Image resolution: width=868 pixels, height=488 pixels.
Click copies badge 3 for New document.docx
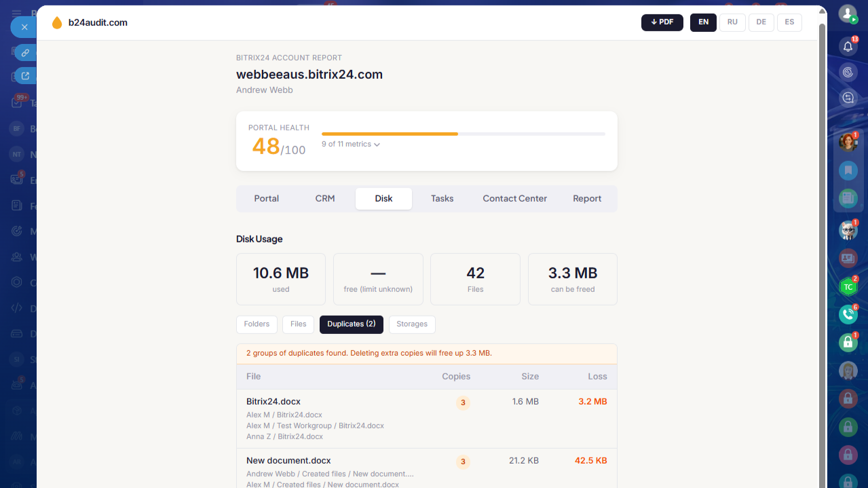tap(463, 462)
